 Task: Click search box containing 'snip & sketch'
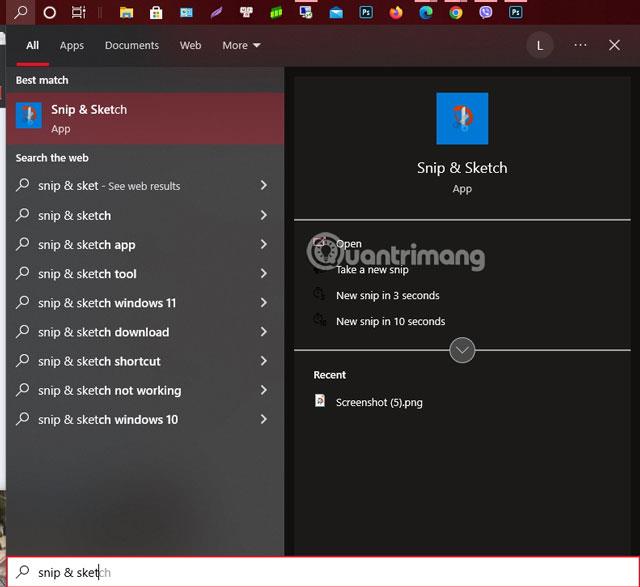[x=323, y=572]
